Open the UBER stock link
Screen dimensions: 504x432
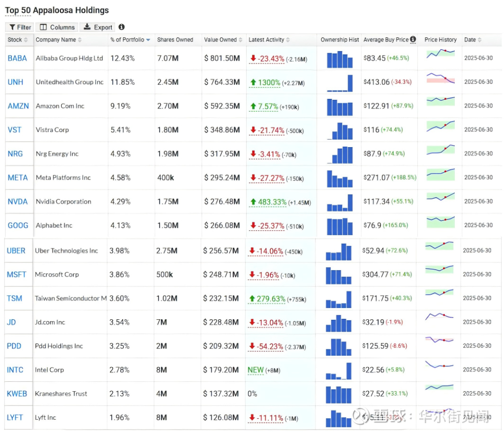[x=16, y=251]
